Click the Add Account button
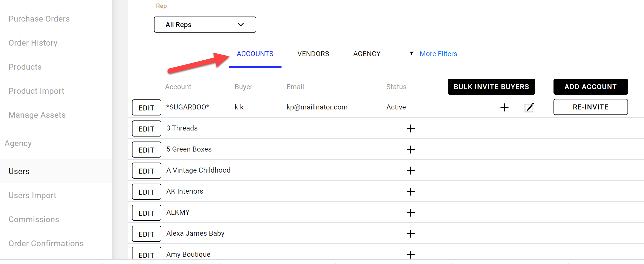The width and height of the screenshot is (644, 264). tap(590, 87)
